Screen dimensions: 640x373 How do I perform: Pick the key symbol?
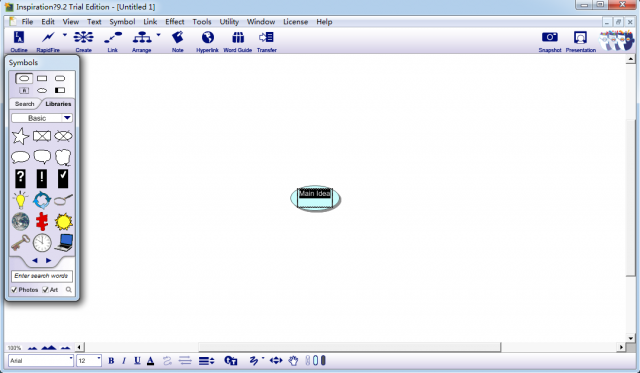pos(20,243)
